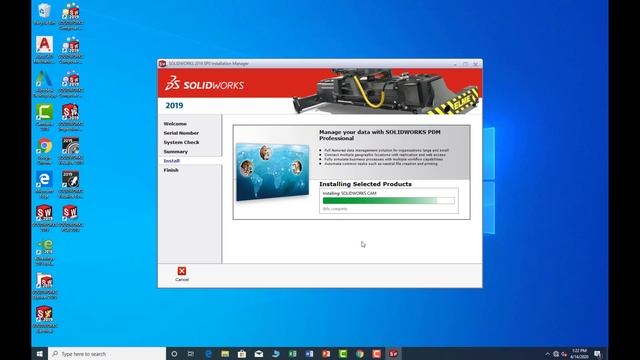Select the AutoCAD red A desktop icon
This screenshot has width=640, height=360.
[44, 50]
